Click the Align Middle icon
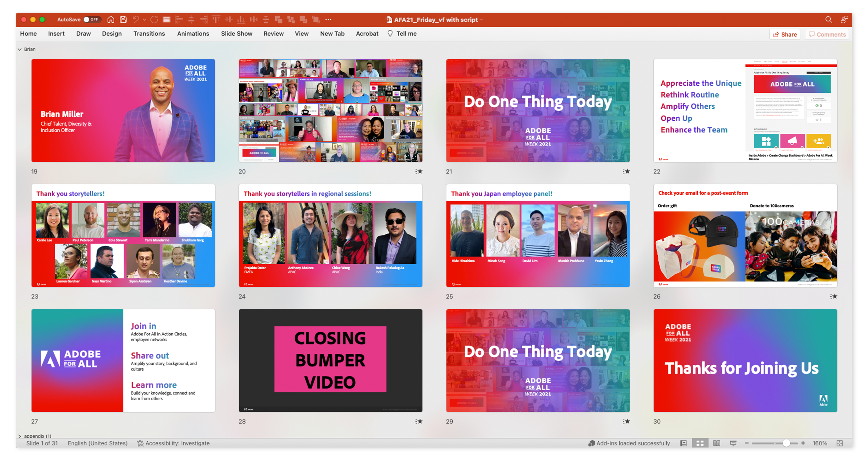 [x=229, y=19]
